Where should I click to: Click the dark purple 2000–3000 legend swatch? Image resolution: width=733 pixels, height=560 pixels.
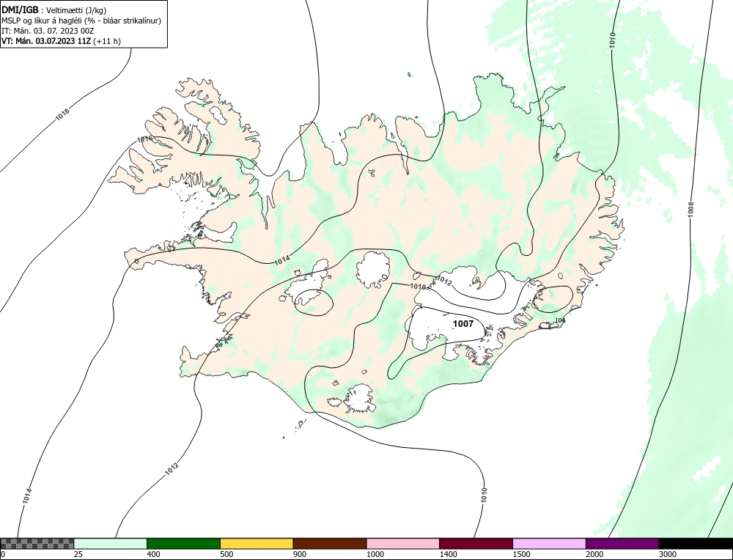point(622,543)
